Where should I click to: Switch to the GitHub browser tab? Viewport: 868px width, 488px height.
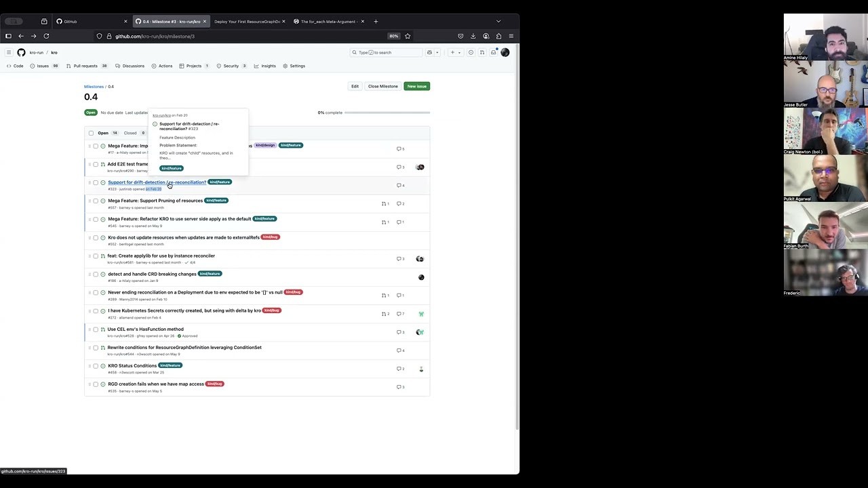tap(92, 21)
